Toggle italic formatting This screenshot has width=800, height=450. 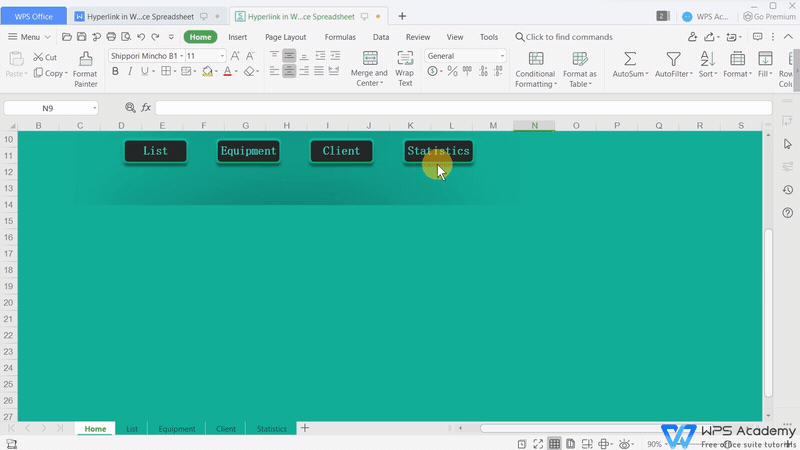pyautogui.click(x=130, y=72)
